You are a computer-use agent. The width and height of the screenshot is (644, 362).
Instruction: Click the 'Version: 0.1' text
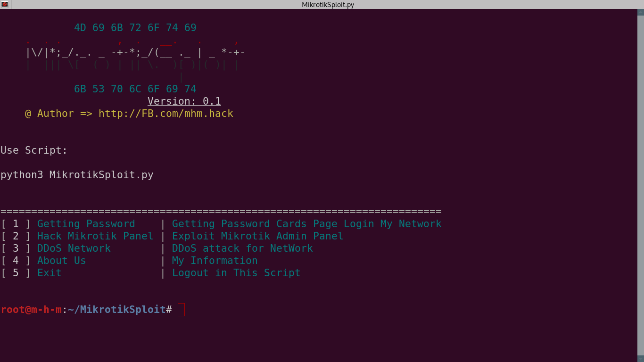[184, 101]
